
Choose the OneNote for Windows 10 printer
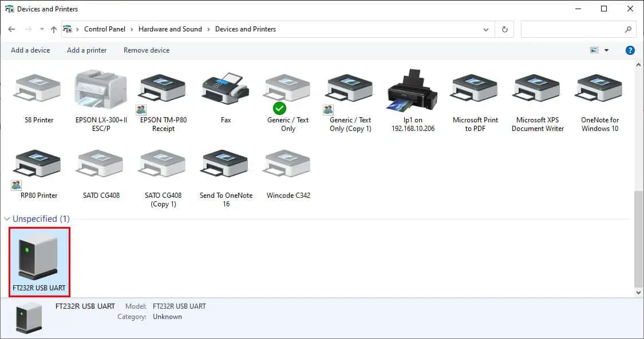coord(599,91)
